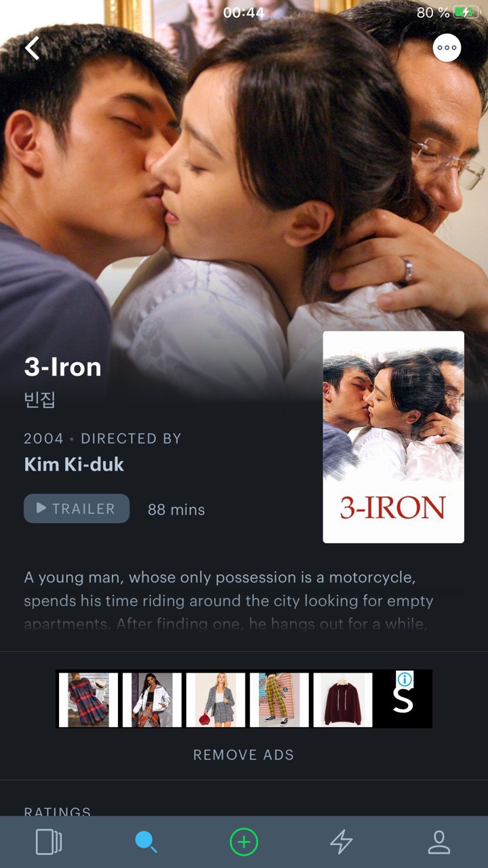Image resolution: width=488 pixels, height=868 pixels.
Task: Tap the 3-Iron film title heading
Action: (x=63, y=367)
